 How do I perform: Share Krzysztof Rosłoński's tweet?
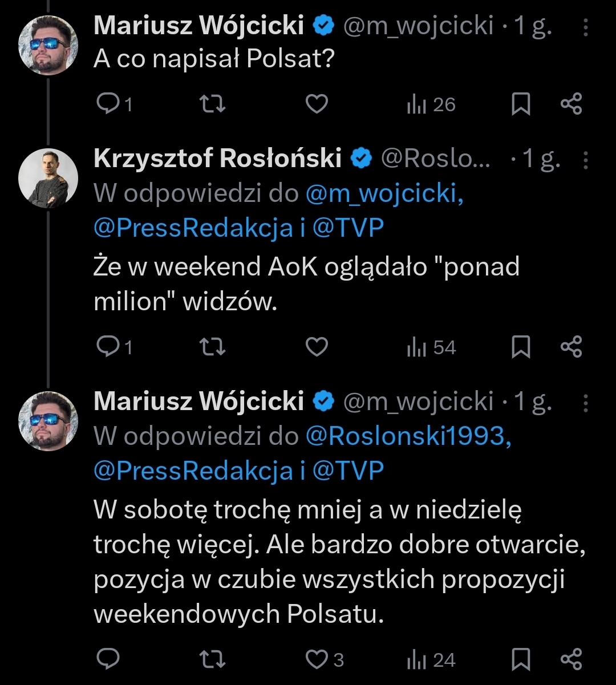[x=571, y=347]
